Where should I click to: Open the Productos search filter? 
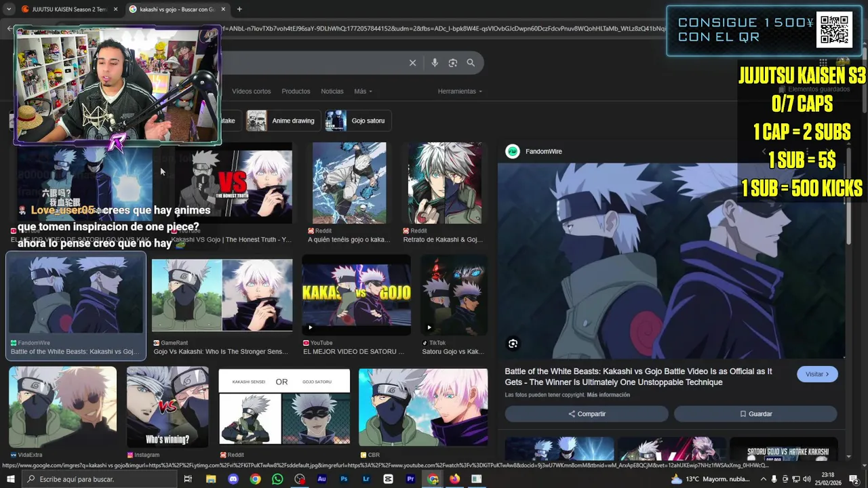point(296,91)
